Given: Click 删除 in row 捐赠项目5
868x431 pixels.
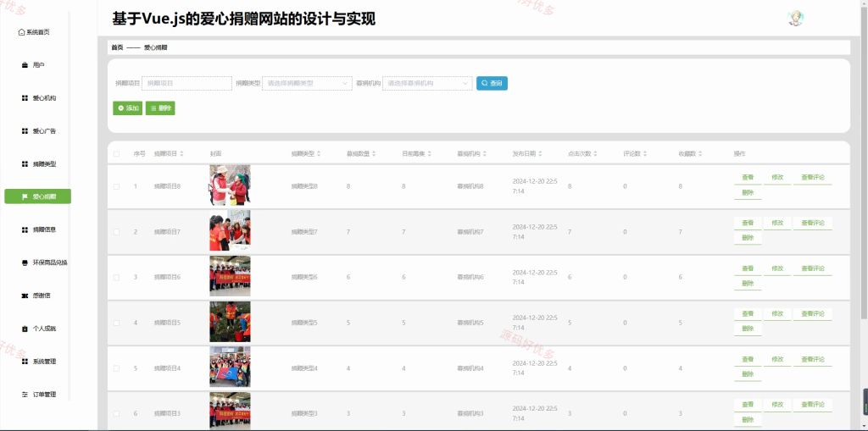Looking at the screenshot, I should coord(748,329).
